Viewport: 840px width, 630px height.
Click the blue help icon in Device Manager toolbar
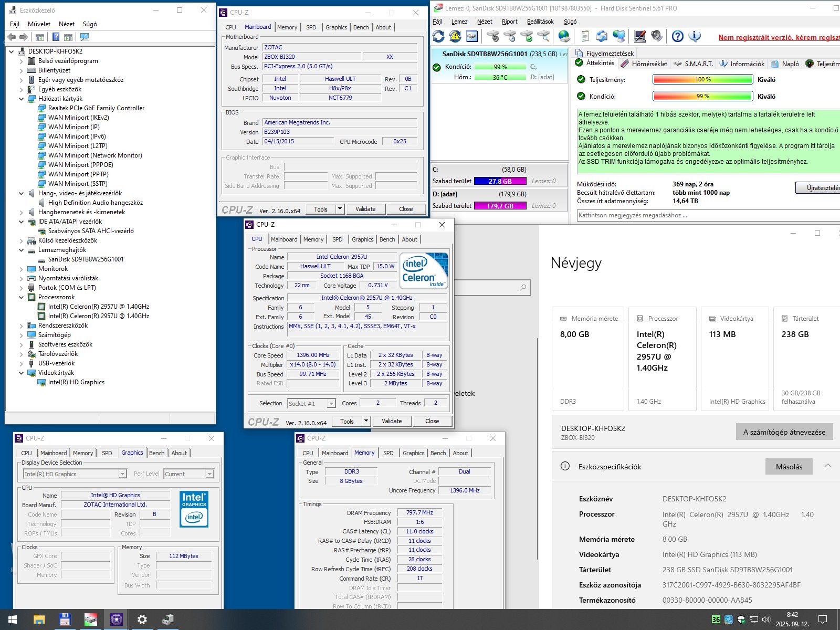[x=56, y=37]
